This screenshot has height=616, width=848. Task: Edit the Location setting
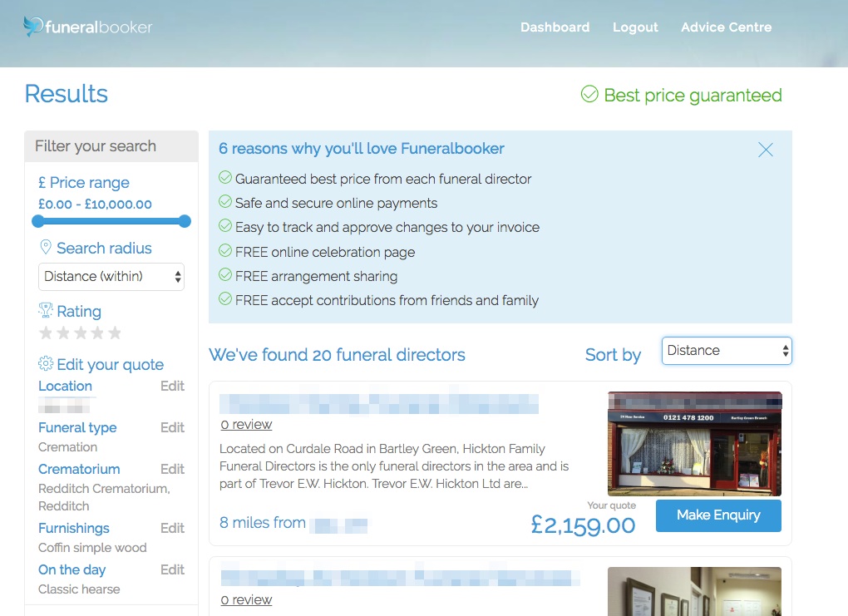point(173,387)
